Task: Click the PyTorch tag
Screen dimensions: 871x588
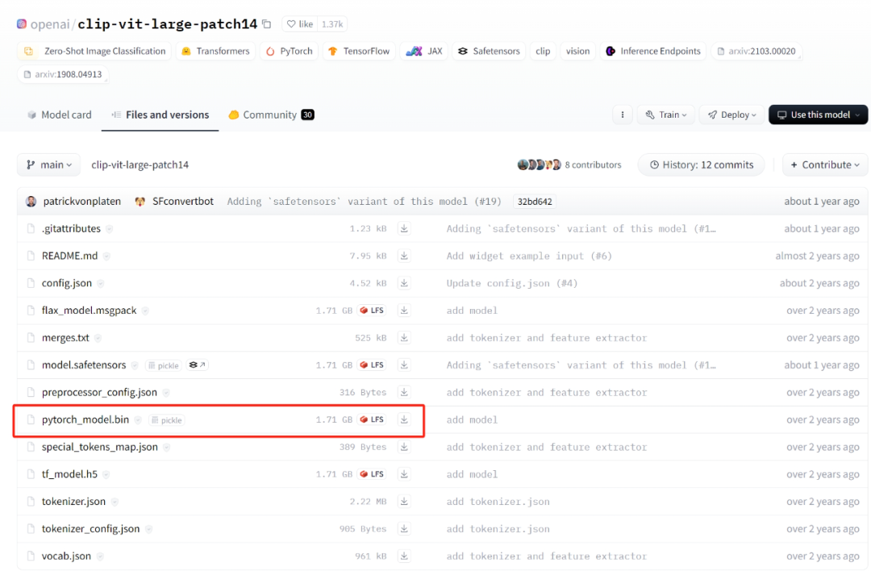Action: pos(289,51)
